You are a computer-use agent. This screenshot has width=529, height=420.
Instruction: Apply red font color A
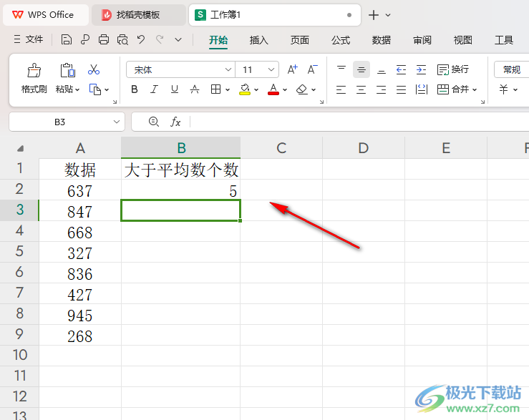273,89
